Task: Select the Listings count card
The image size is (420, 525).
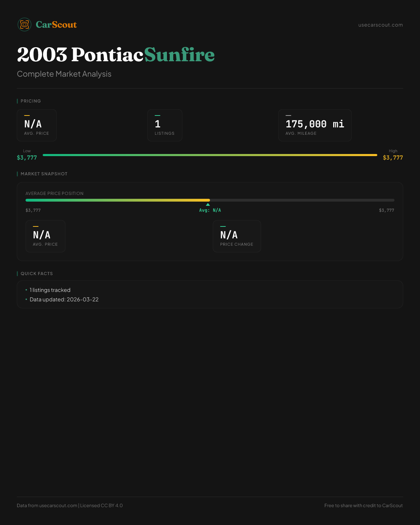Action: click(164, 125)
